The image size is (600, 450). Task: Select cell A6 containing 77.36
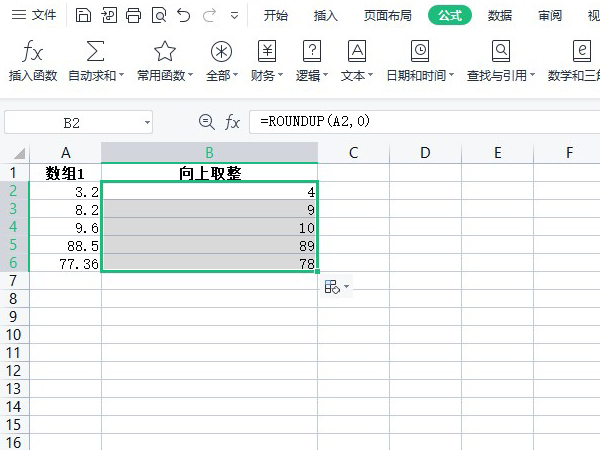click(x=66, y=262)
